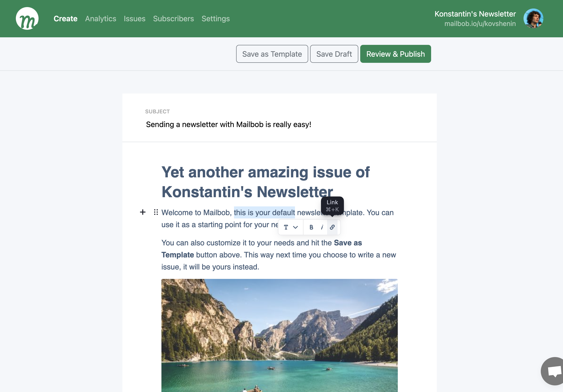The width and height of the screenshot is (563, 392).
Task: Toggle bold formatting in floating toolbar
Action: [311, 227]
